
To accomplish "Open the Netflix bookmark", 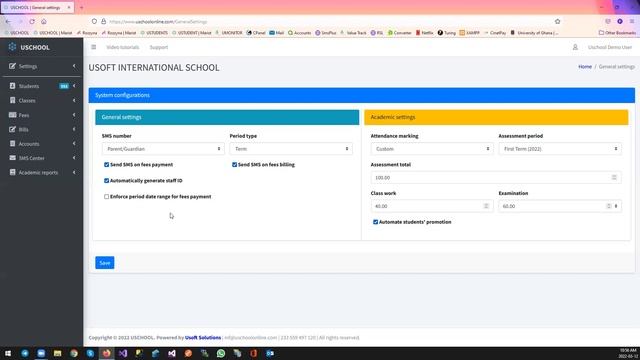I will click(x=424, y=33).
